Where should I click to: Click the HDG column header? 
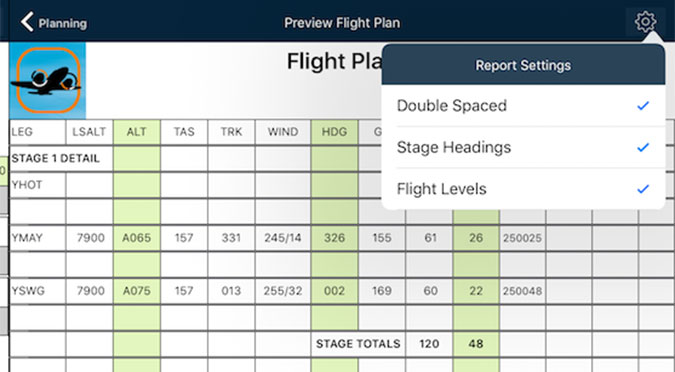click(x=334, y=132)
